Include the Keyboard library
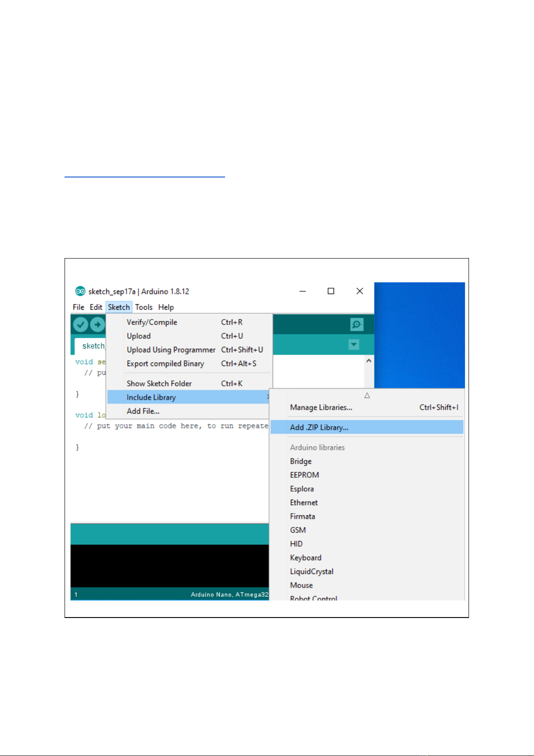The height and width of the screenshot is (756, 534). click(x=367, y=558)
